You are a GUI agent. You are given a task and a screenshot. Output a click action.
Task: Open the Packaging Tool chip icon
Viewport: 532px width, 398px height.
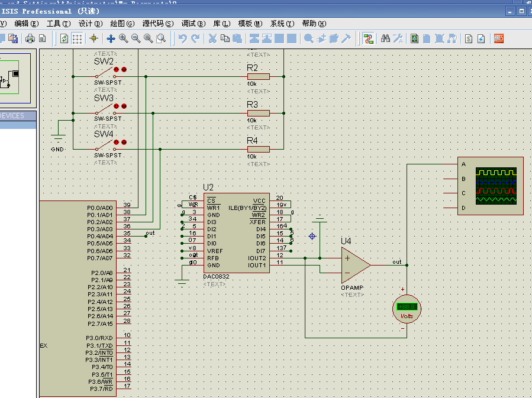[x=334, y=38]
